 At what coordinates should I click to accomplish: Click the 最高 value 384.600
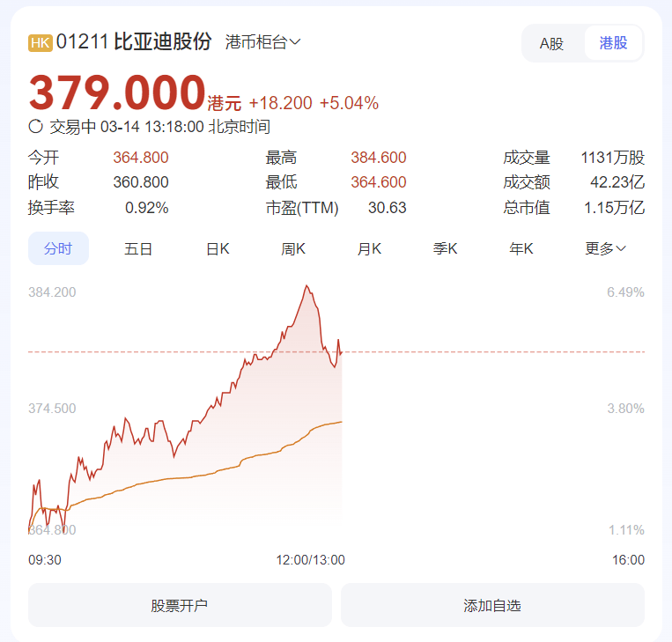click(379, 158)
